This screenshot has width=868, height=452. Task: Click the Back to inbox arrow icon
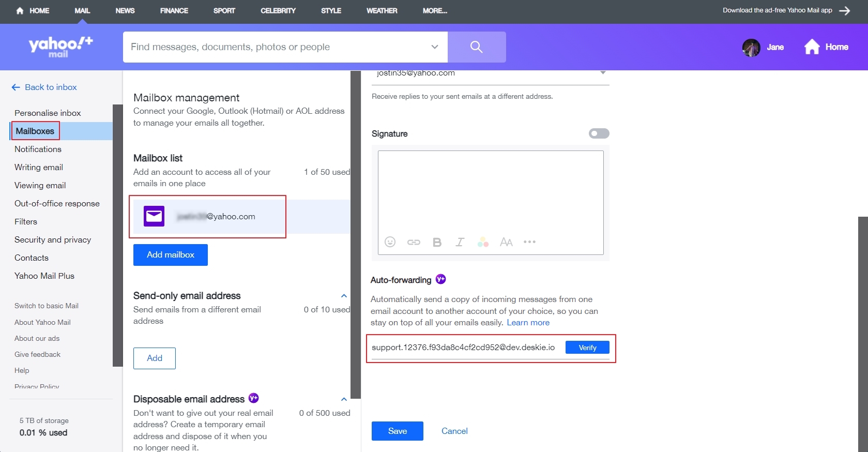pyautogui.click(x=16, y=87)
